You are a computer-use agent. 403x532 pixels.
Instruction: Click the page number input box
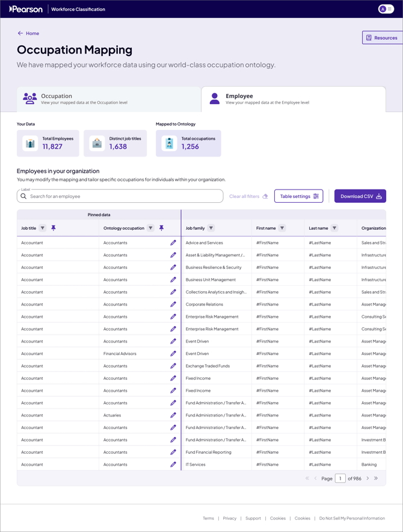[340, 478]
